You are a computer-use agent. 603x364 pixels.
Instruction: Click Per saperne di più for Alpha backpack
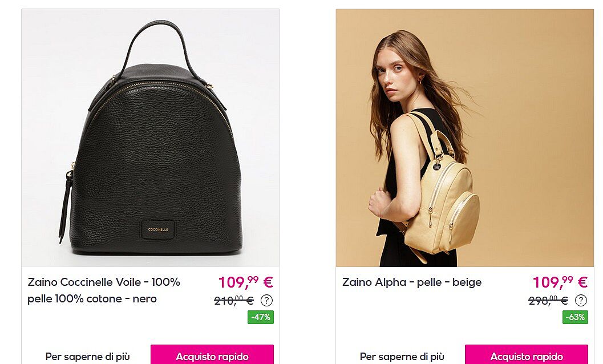click(x=402, y=357)
